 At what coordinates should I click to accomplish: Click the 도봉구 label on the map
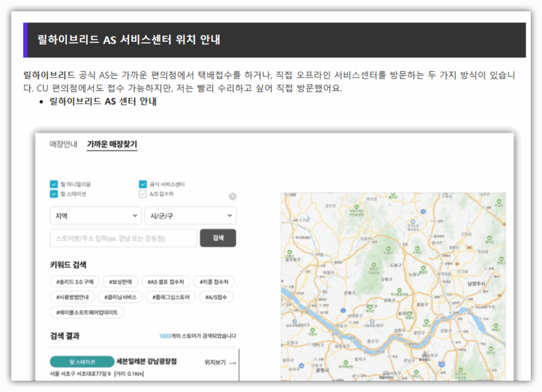[396, 265]
